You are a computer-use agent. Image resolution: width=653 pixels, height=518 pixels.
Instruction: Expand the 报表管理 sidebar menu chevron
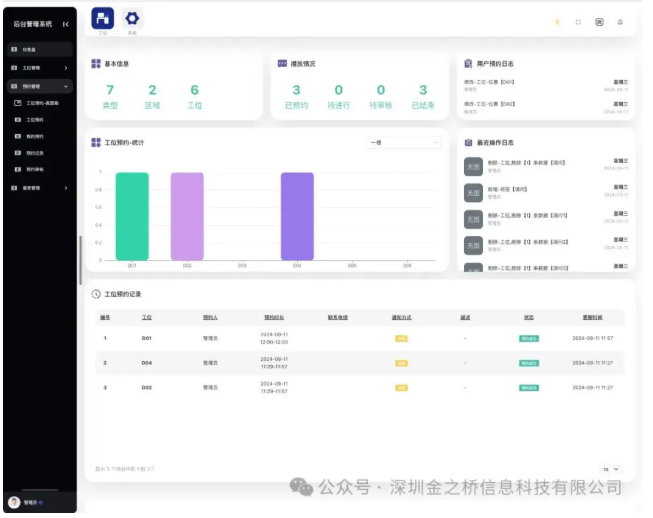click(66, 188)
